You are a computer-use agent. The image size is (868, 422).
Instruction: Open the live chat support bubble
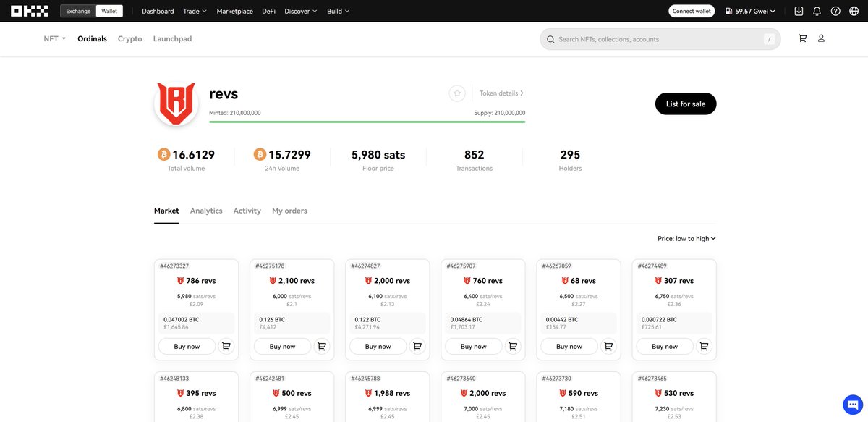click(853, 404)
